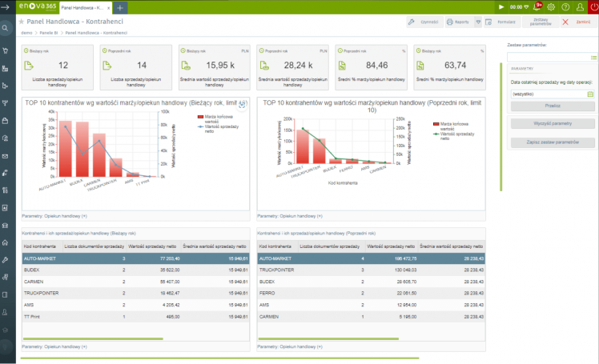Start the timer play button
The height and width of the screenshot is (364, 599).
pos(501,6)
